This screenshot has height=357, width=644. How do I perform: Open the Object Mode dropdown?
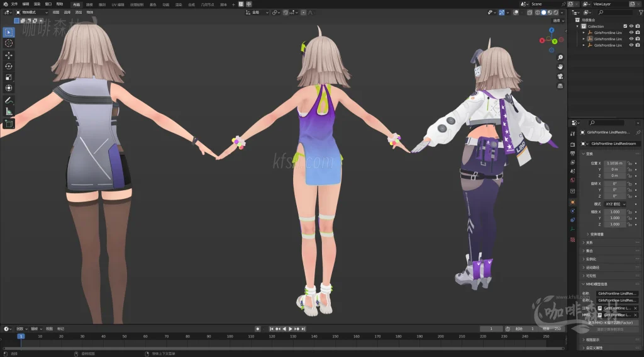31,13
